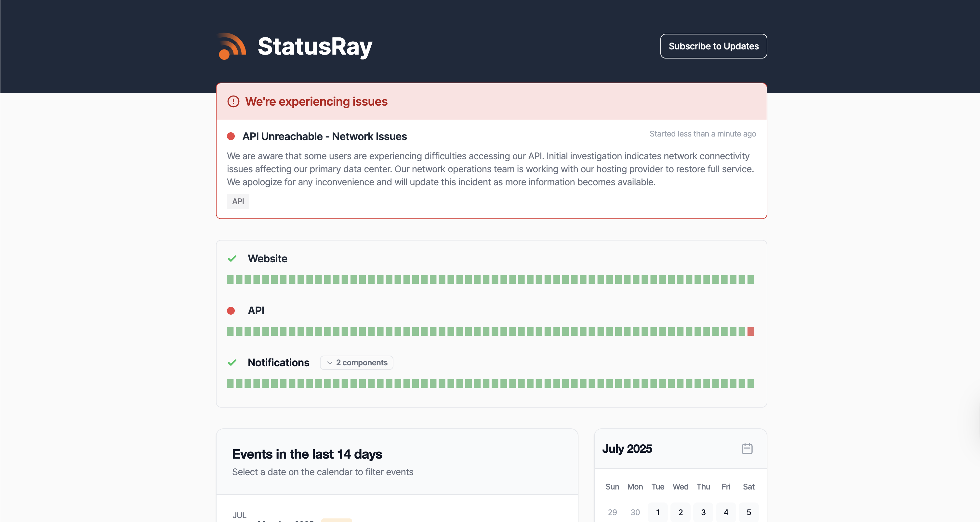
Task: Click day 30 of previous month in calendar
Action: tap(635, 512)
